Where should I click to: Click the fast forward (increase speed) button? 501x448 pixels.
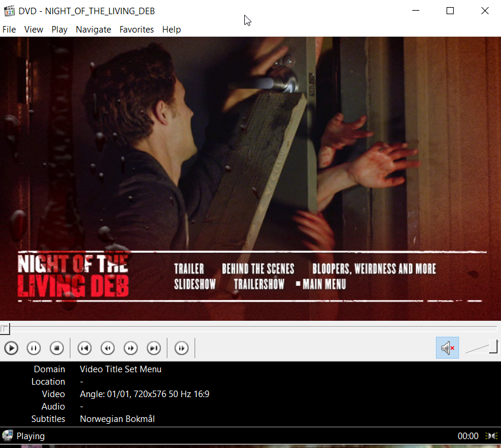point(131,348)
